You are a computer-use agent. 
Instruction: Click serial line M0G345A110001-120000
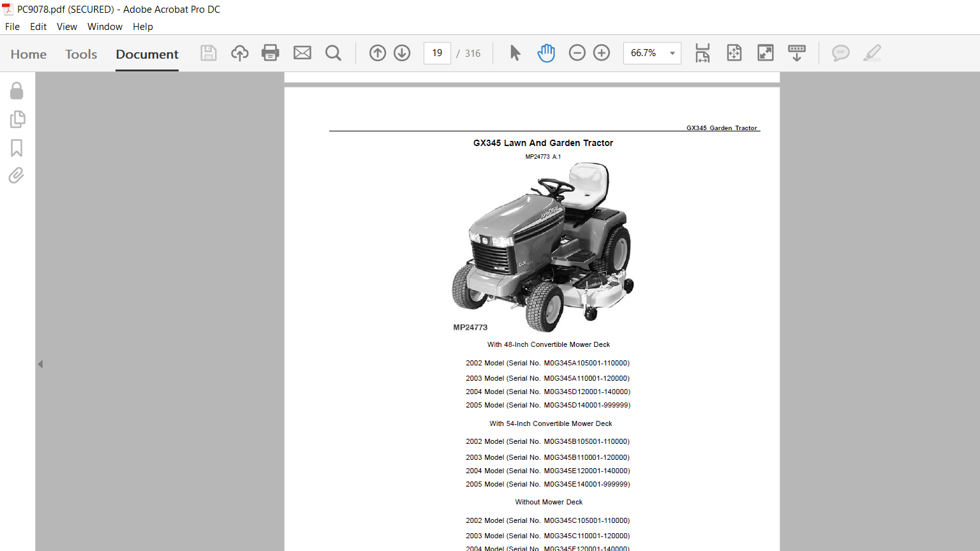tap(547, 378)
